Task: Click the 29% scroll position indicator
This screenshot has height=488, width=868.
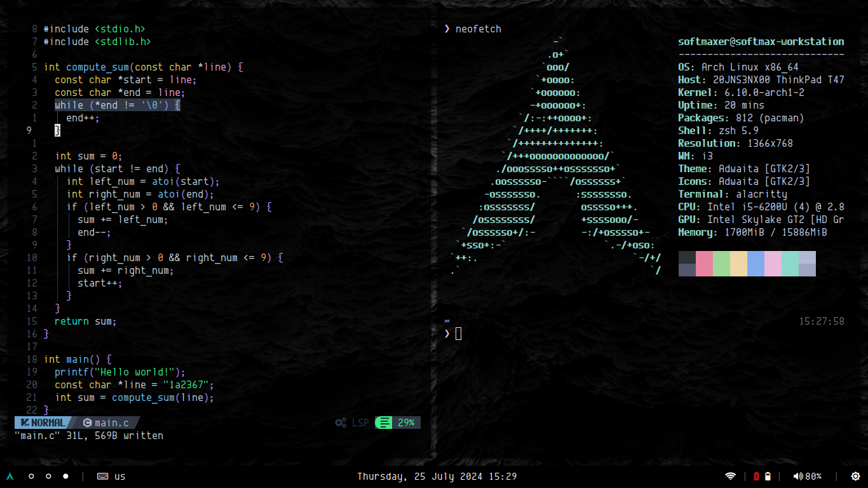Action: (406, 423)
